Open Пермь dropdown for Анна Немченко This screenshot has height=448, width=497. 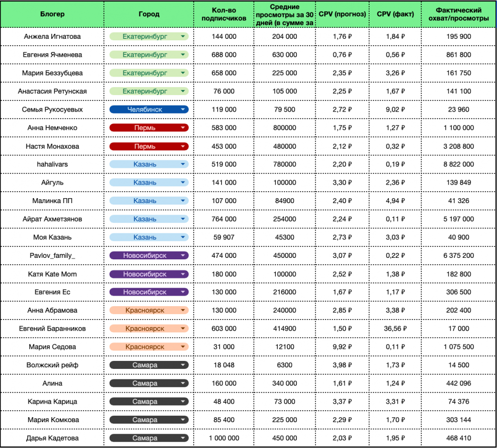point(183,128)
